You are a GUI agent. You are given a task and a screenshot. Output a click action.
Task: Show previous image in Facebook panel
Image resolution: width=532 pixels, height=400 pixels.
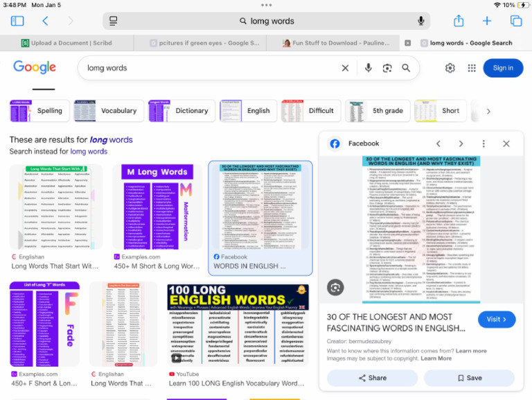click(x=438, y=144)
